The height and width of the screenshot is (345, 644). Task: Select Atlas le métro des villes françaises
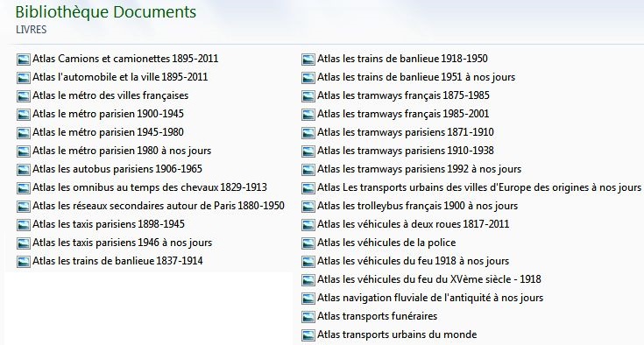tap(110, 95)
